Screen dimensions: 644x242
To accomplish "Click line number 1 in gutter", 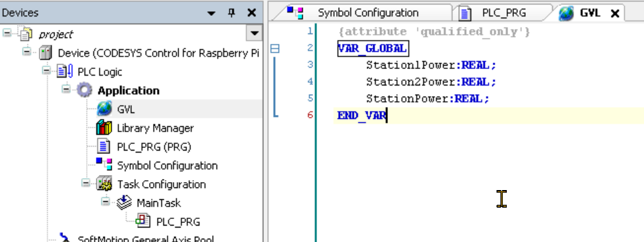I will (310, 32).
